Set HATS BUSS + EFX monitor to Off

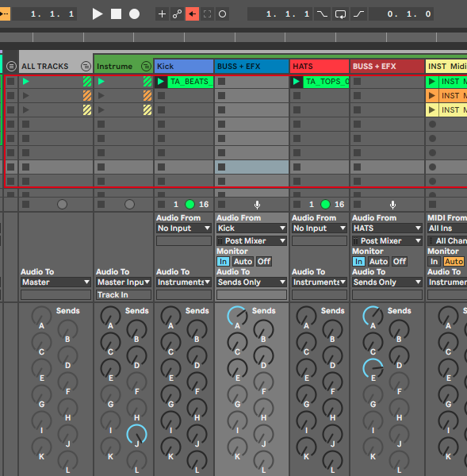tap(400, 261)
